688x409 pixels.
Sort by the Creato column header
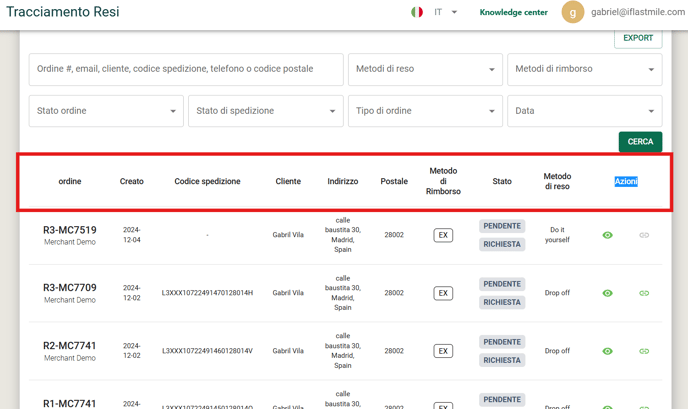click(x=132, y=181)
